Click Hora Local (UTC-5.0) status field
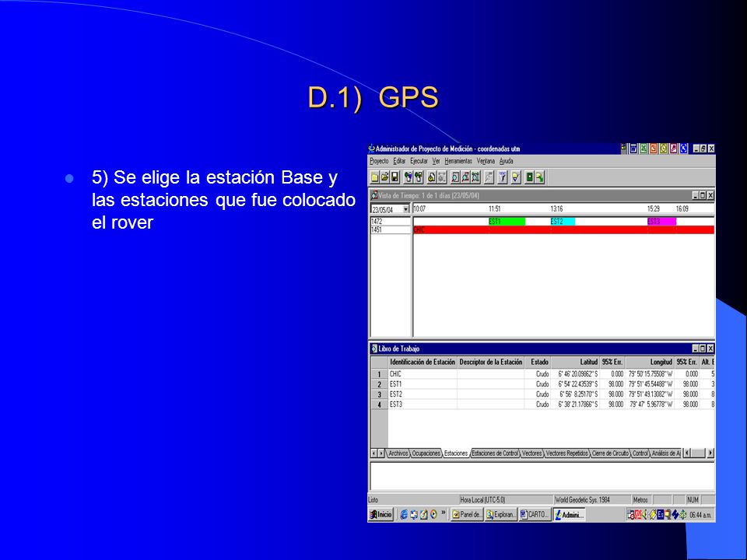The height and width of the screenshot is (560, 747). (506, 499)
